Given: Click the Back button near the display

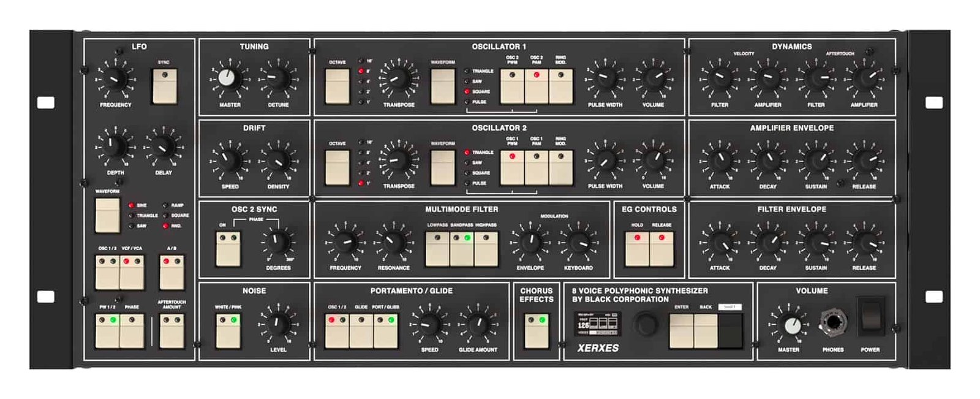Looking at the screenshot, I should (706, 330).
